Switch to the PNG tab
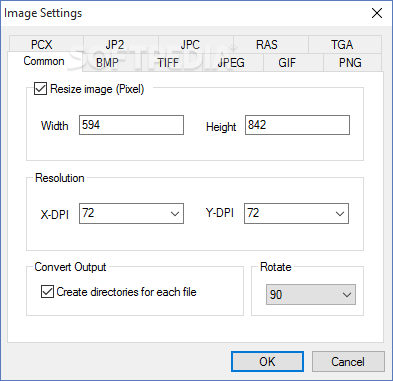Viewport: 393px width, 381px height. click(x=352, y=62)
